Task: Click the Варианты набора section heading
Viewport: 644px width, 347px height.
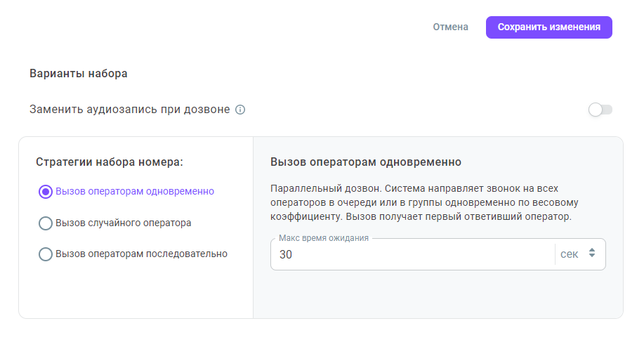Action: pyautogui.click(x=79, y=74)
